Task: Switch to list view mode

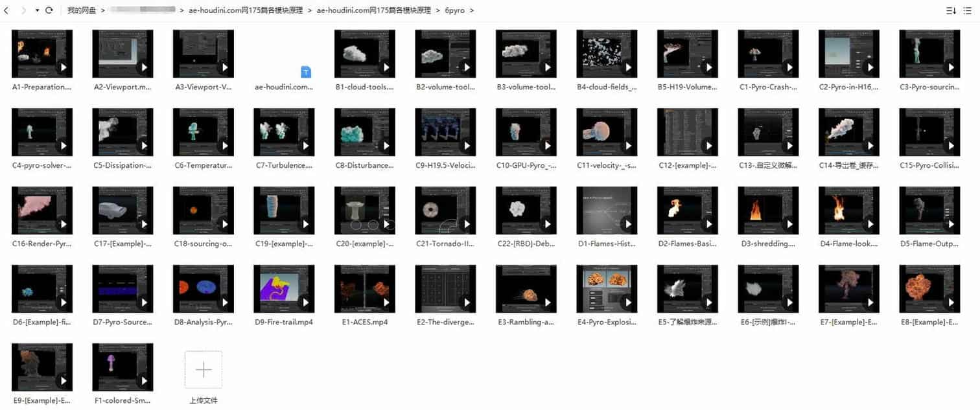Action: point(969,11)
